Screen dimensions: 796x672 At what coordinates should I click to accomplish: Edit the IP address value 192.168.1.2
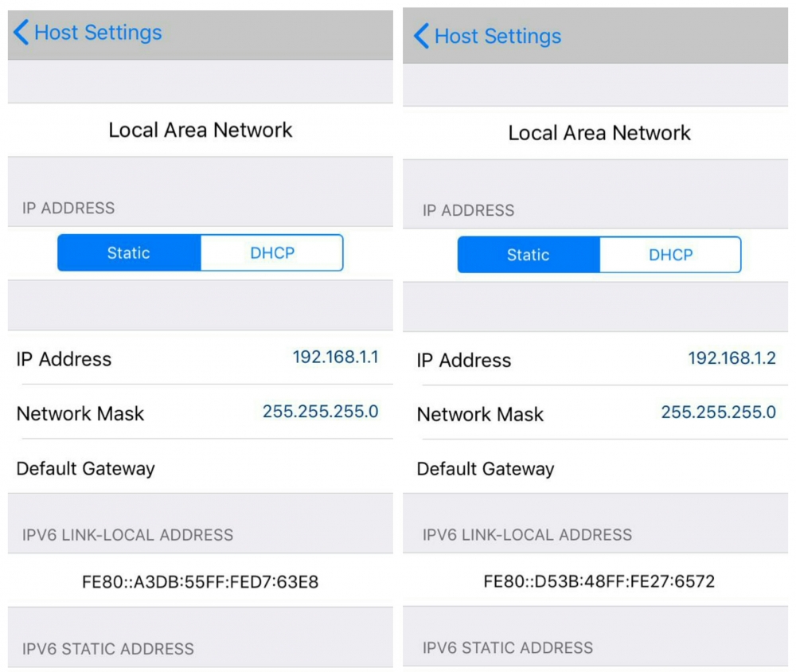pos(732,358)
